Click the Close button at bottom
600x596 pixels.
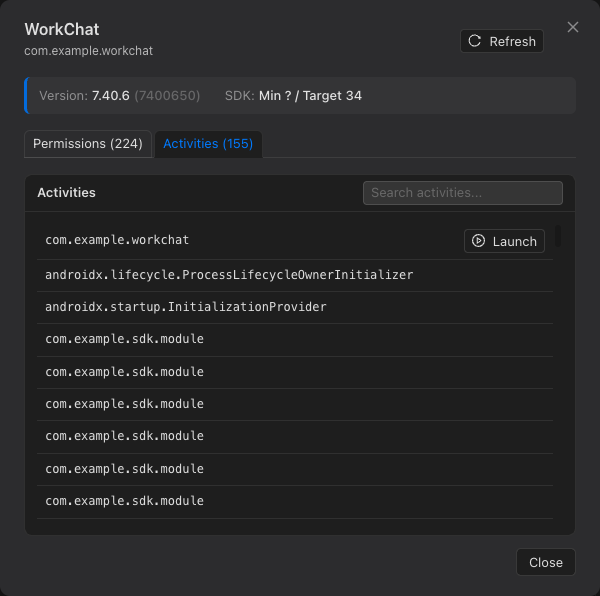[546, 562]
